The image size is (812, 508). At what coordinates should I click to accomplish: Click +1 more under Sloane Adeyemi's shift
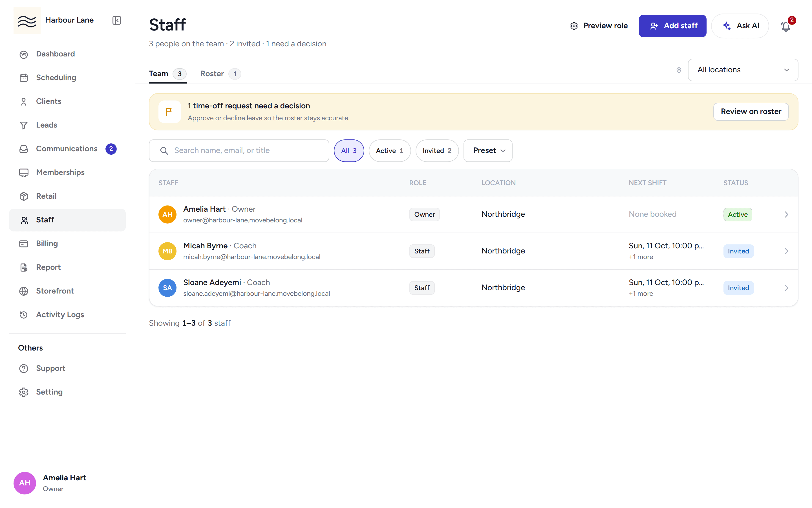click(x=641, y=293)
